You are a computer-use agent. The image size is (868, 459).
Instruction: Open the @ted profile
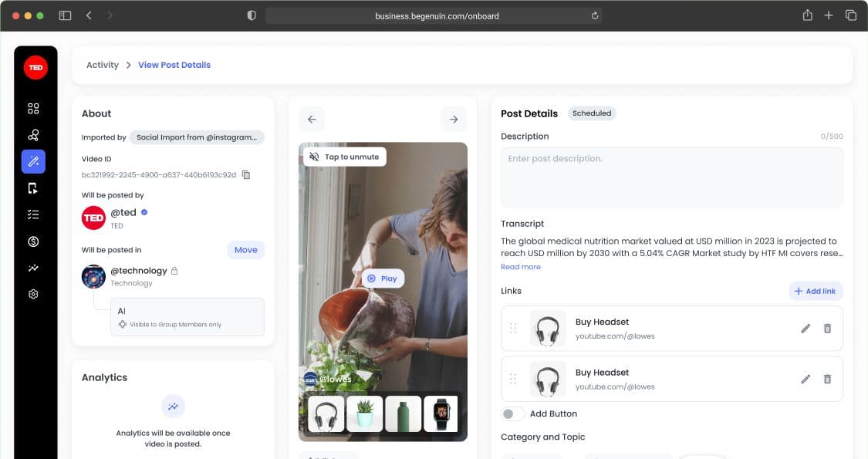[x=123, y=213]
